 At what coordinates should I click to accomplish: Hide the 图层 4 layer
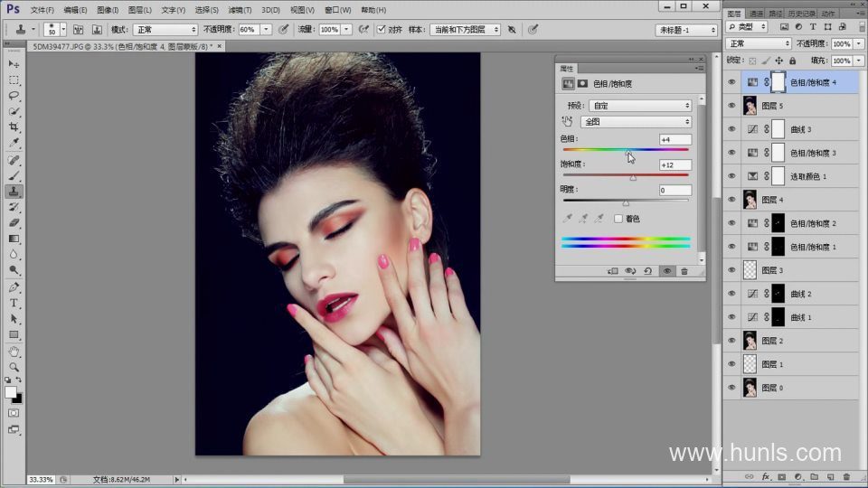pyautogui.click(x=731, y=199)
